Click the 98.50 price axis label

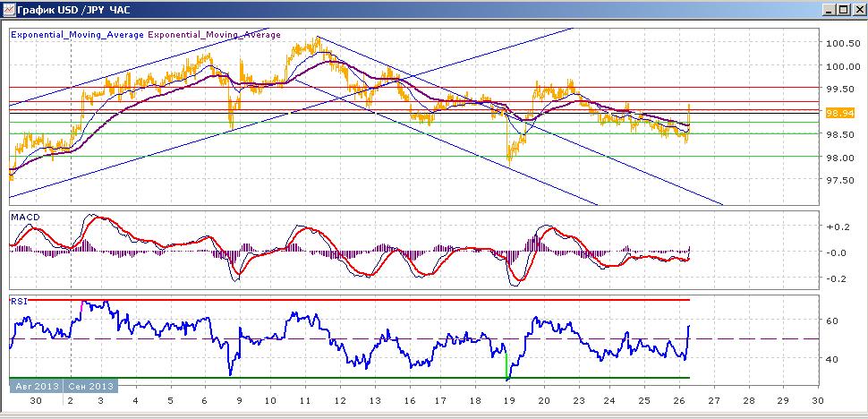(840, 134)
